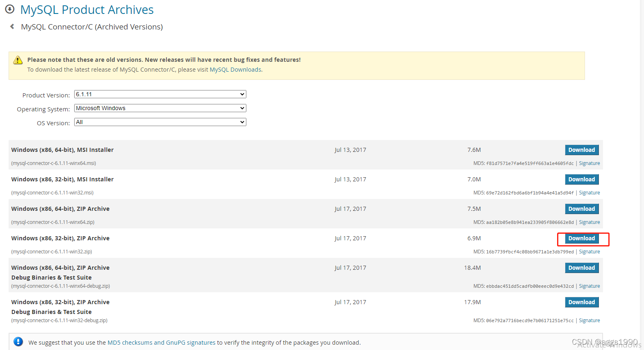Click the MySQL Product Archives heading
644x350 pixels.
(87, 9)
